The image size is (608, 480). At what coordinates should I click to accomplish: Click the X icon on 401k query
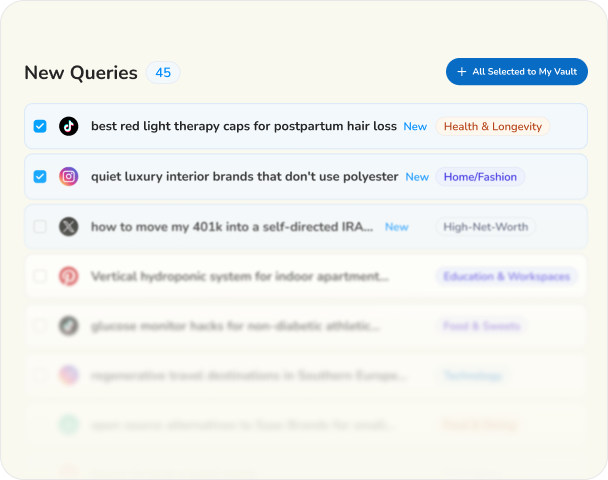[x=68, y=227]
